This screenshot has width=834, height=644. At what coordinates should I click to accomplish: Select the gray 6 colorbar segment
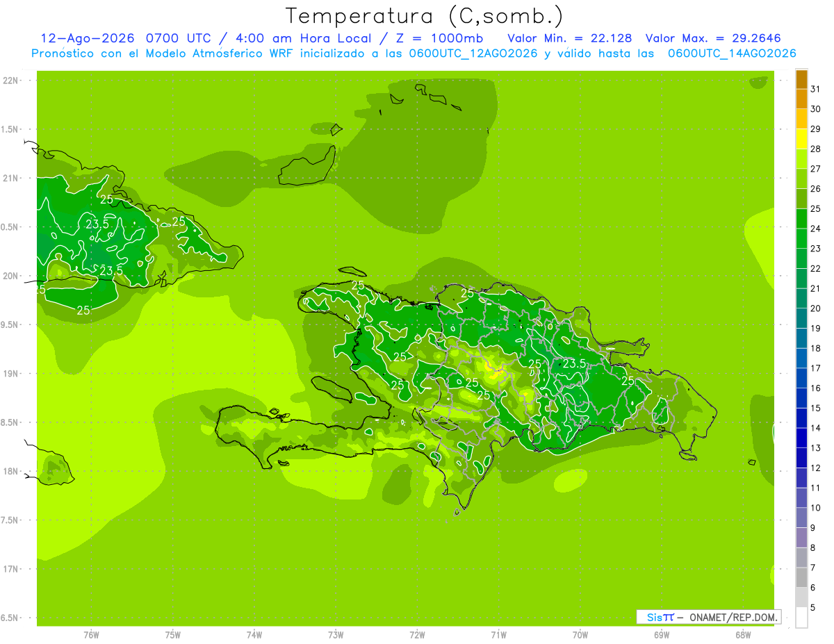[x=801, y=577]
